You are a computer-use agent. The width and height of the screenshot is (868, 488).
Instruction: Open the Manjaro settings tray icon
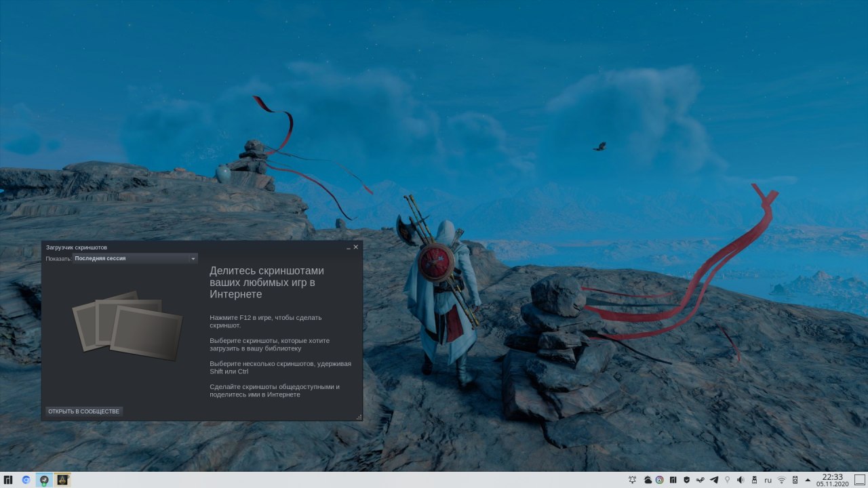point(673,480)
